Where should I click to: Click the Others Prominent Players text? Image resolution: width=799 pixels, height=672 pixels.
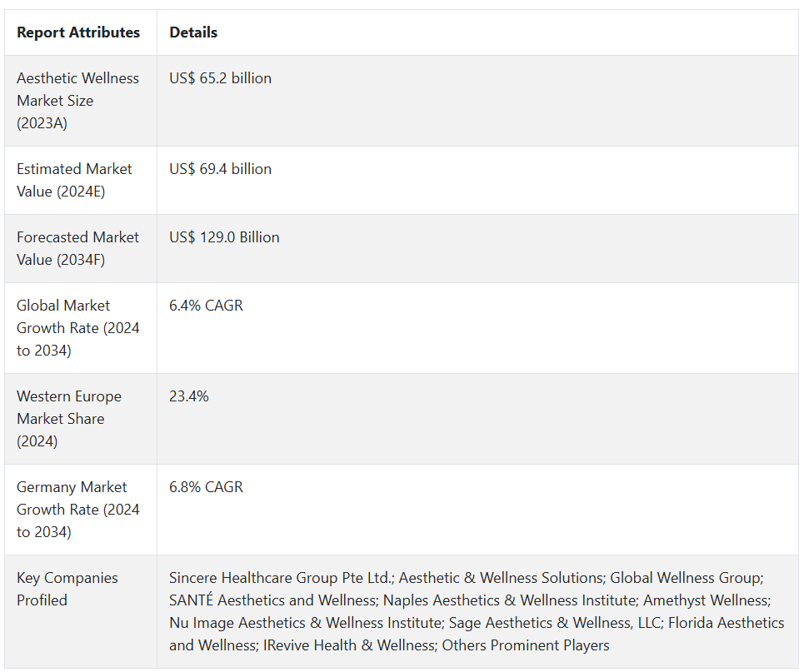tap(526, 645)
